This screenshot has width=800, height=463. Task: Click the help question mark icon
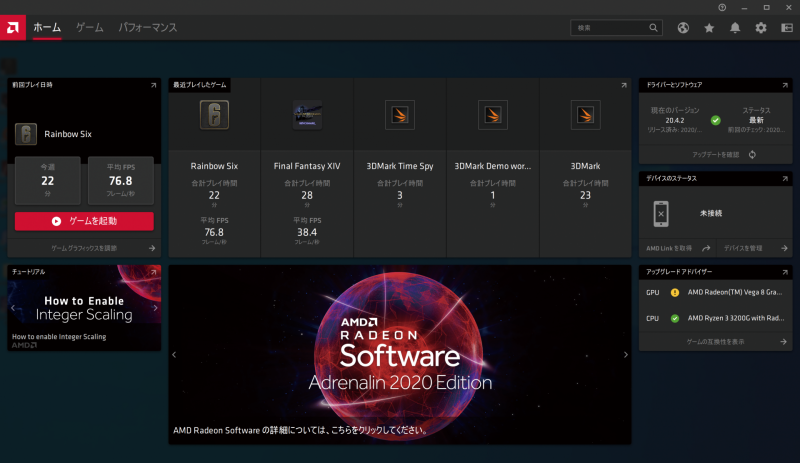pos(722,8)
